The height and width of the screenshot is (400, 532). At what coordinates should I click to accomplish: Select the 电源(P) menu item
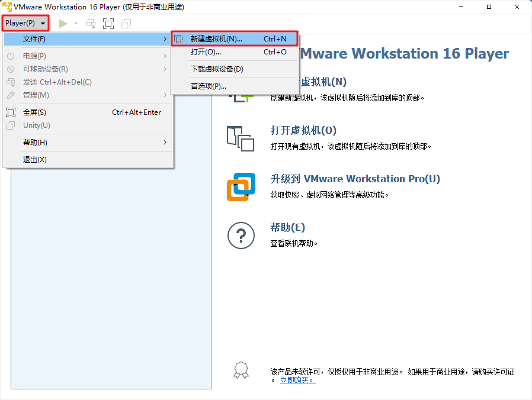[x=87, y=56]
